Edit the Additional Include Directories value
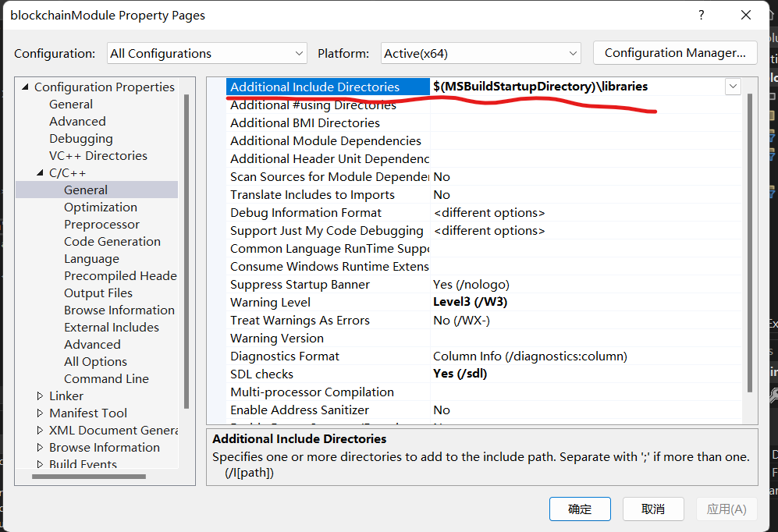 tap(577, 87)
